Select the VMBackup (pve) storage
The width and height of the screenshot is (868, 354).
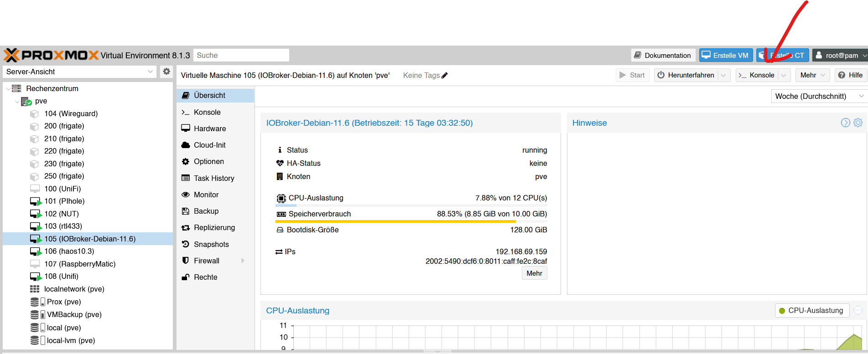click(x=74, y=315)
